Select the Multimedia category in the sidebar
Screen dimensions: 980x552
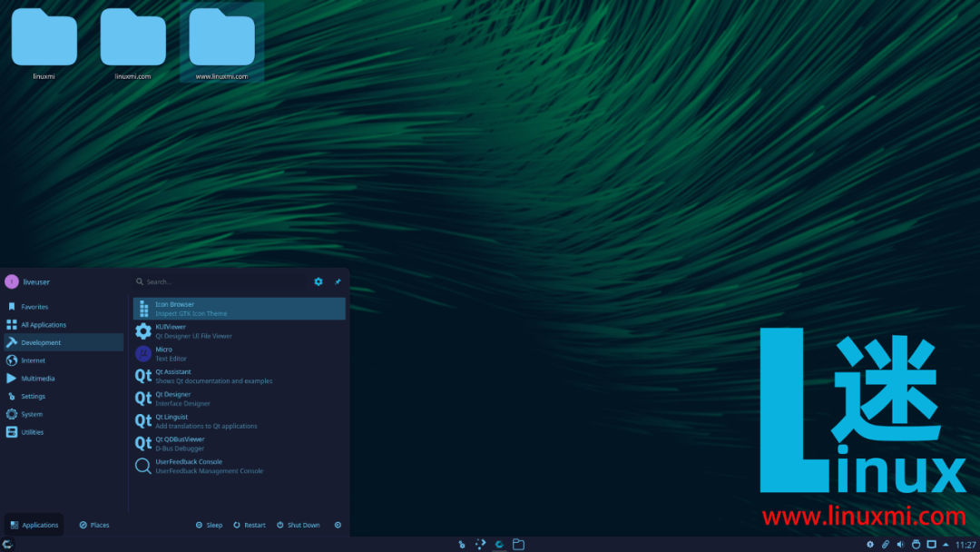[x=38, y=378]
